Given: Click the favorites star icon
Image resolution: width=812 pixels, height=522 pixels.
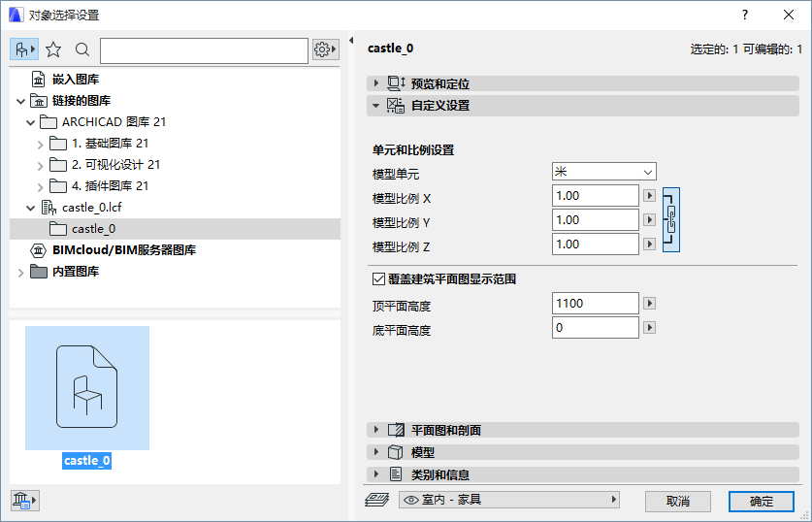Looking at the screenshot, I should [x=53, y=49].
